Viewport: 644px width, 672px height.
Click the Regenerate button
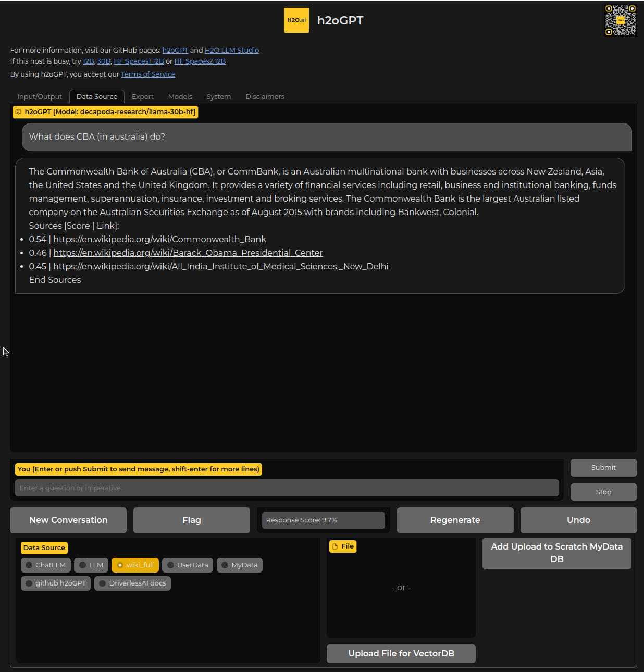tap(455, 520)
